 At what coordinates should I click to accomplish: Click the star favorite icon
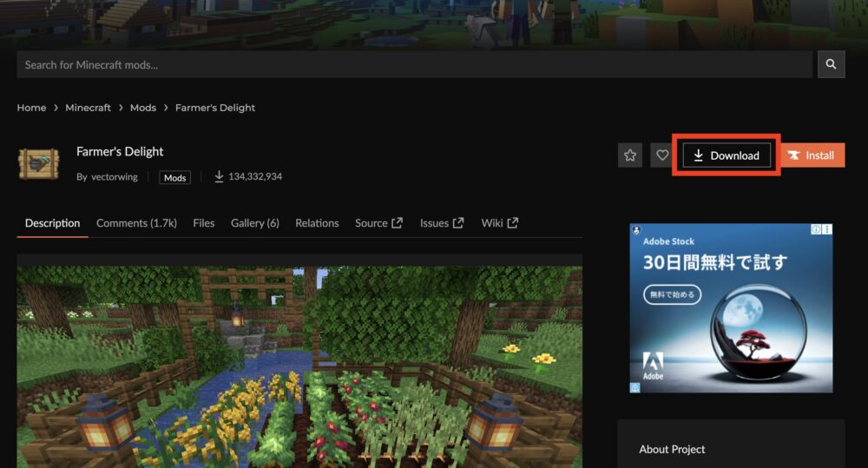pos(630,155)
